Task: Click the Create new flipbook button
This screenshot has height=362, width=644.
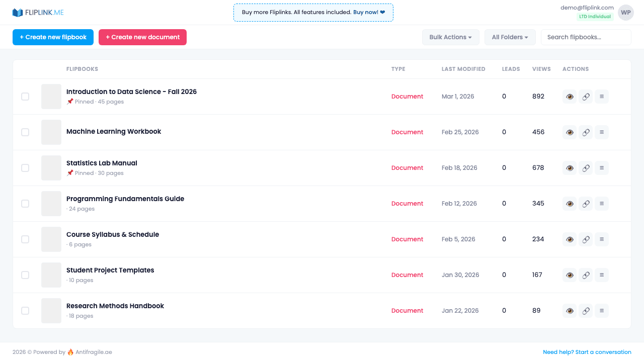Action: pyautogui.click(x=53, y=37)
